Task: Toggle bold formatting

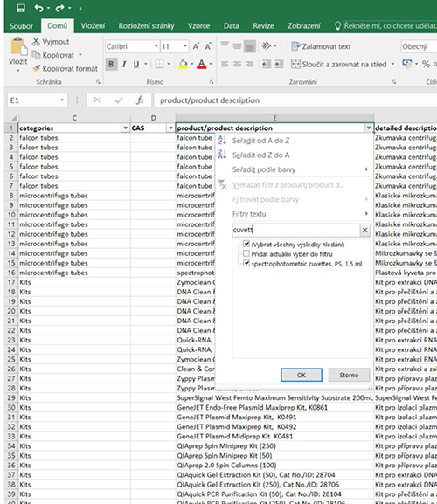Action: click(x=111, y=65)
